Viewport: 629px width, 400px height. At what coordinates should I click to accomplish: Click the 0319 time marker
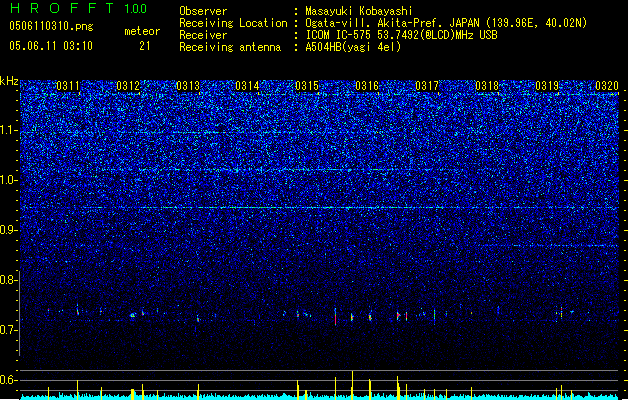coord(547,86)
